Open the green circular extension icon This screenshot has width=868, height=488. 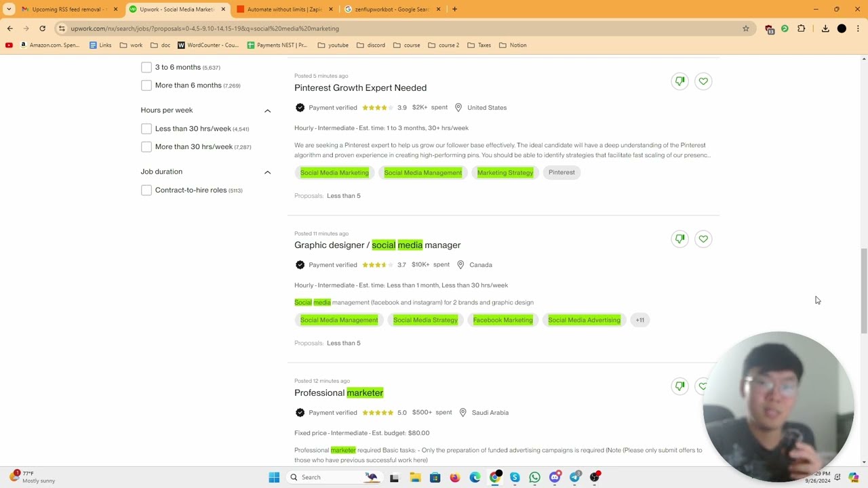point(785,28)
